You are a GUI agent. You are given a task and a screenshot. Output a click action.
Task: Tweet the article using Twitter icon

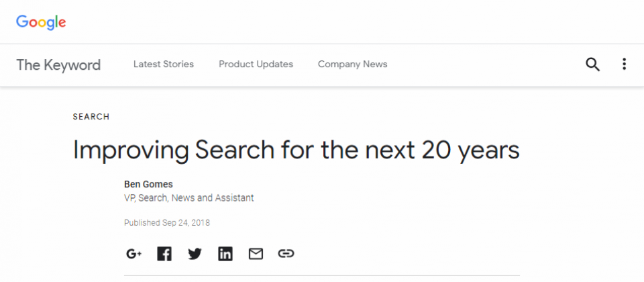point(195,254)
